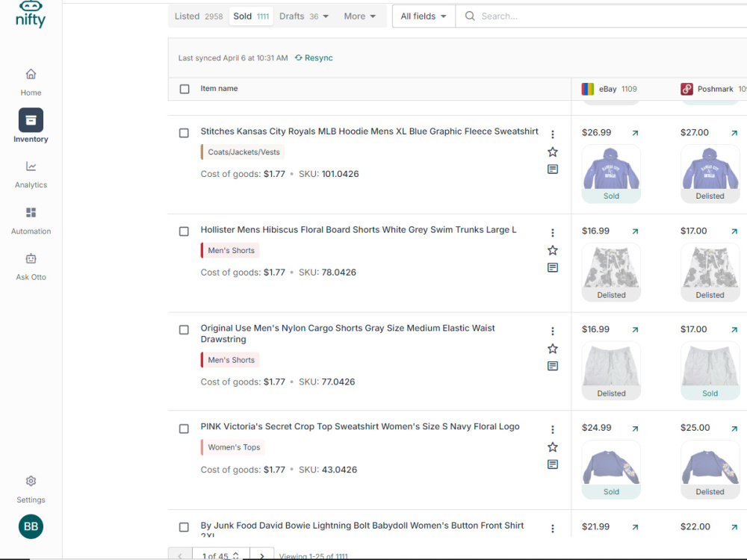This screenshot has height=560, width=747.
Task: Switch to the Sold 1111 tab
Action: click(251, 16)
